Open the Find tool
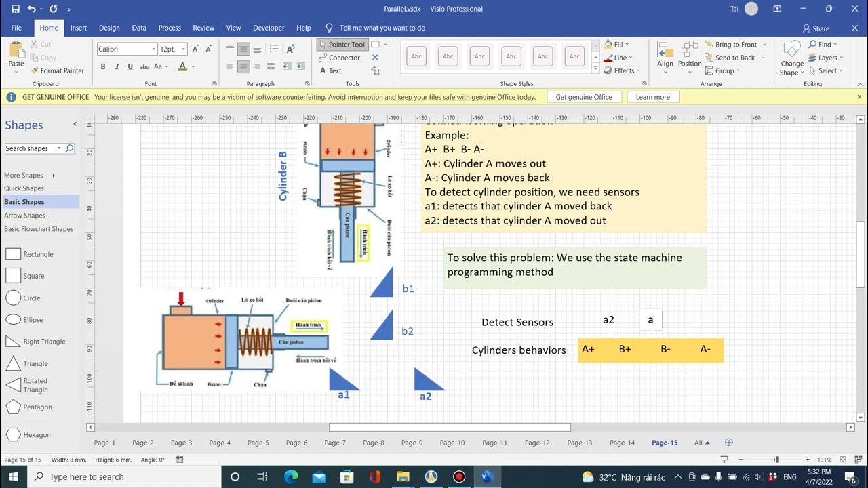This screenshot has height=488, width=868. coord(824,45)
